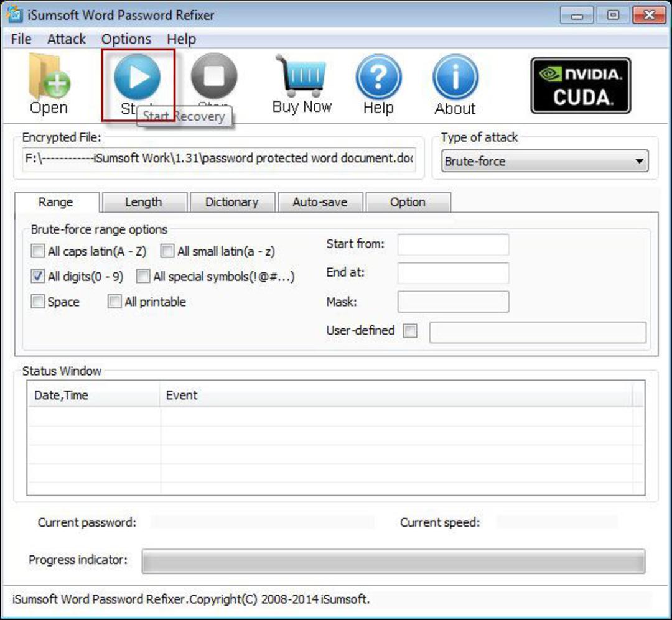The width and height of the screenshot is (672, 620).
Task: Enable the User-defined checkbox
Action: (x=410, y=330)
